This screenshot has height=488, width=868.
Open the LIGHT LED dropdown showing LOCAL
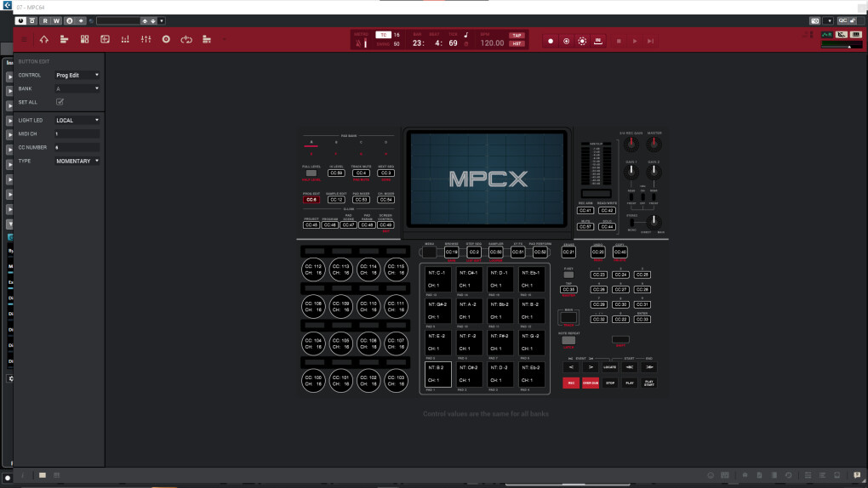pyautogui.click(x=77, y=120)
